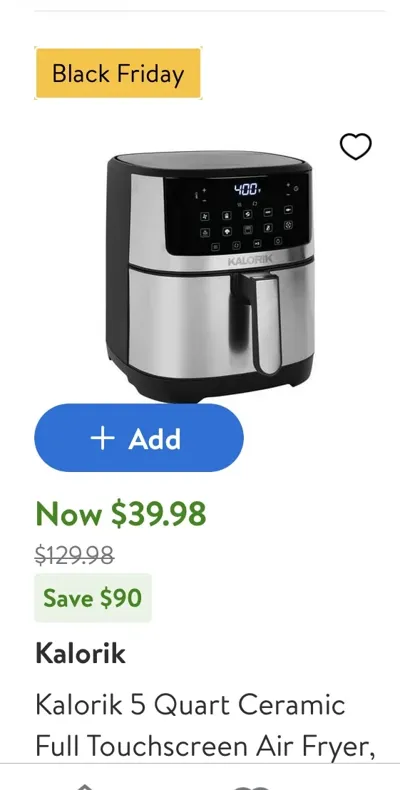This screenshot has height=790, width=400.
Task: Click the Now $39.98 price
Action: (121, 514)
